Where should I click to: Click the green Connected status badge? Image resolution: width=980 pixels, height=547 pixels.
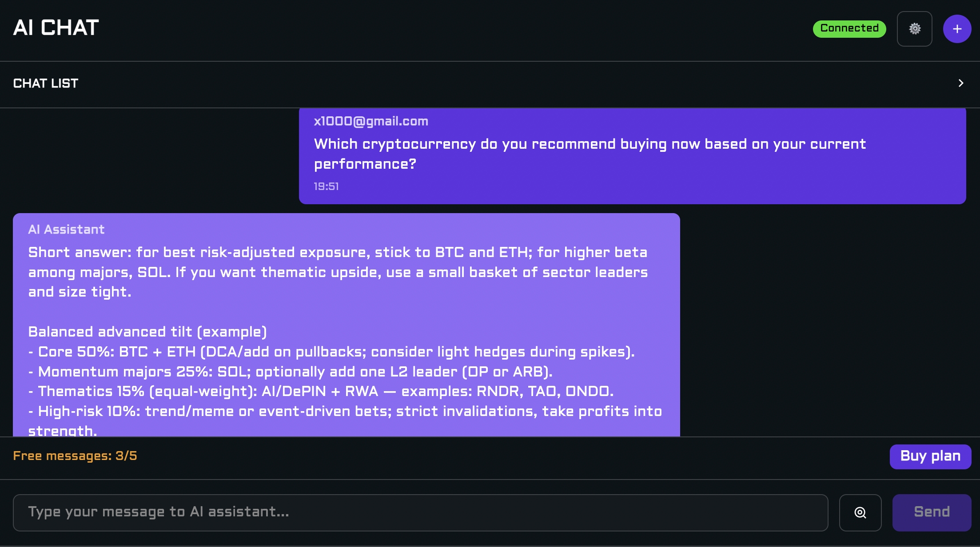coord(849,28)
